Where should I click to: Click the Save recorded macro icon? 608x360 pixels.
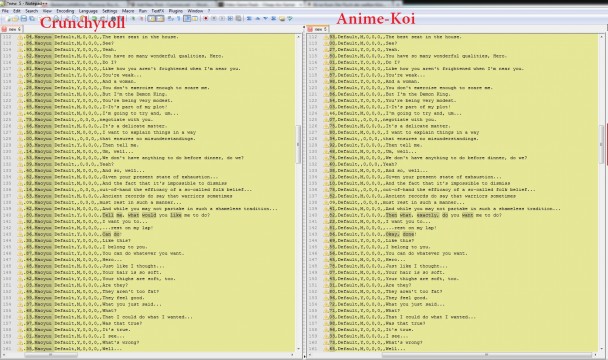pyautogui.click(x=238, y=19)
